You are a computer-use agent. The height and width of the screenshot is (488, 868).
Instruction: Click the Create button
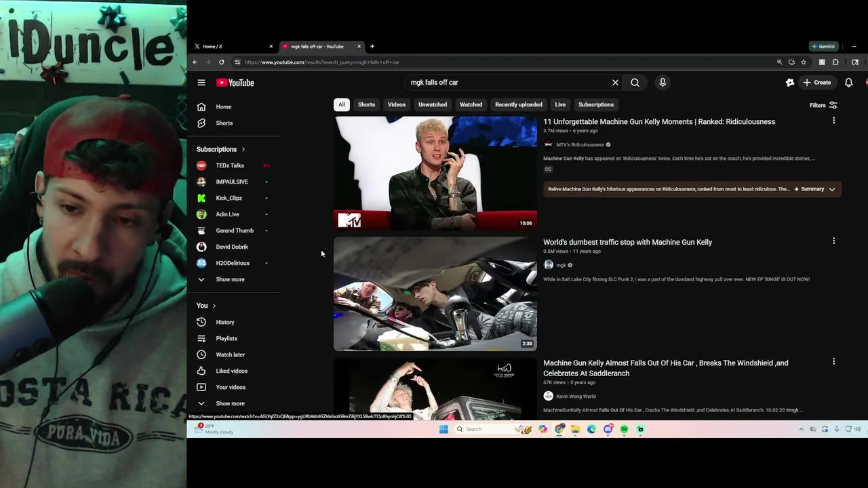(x=817, y=83)
